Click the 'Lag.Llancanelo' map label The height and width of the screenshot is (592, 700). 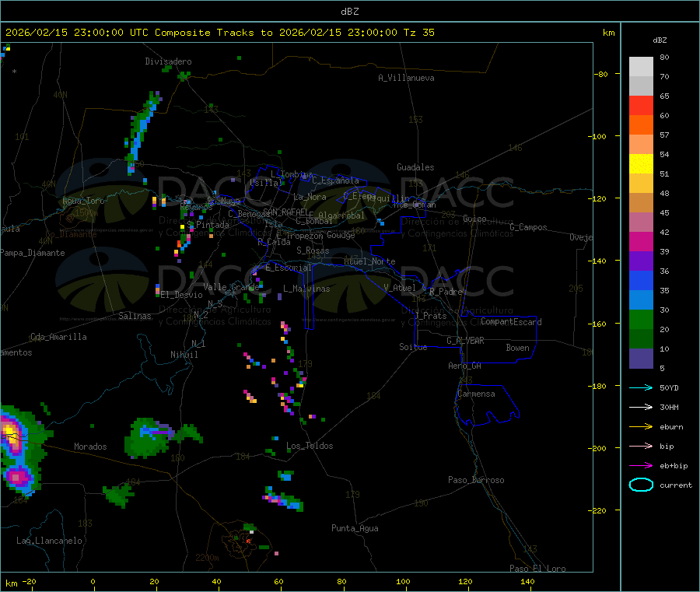click(x=49, y=541)
